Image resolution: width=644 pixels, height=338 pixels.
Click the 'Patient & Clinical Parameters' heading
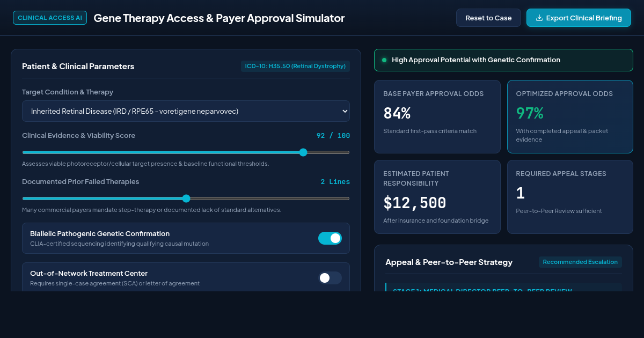[78, 67]
